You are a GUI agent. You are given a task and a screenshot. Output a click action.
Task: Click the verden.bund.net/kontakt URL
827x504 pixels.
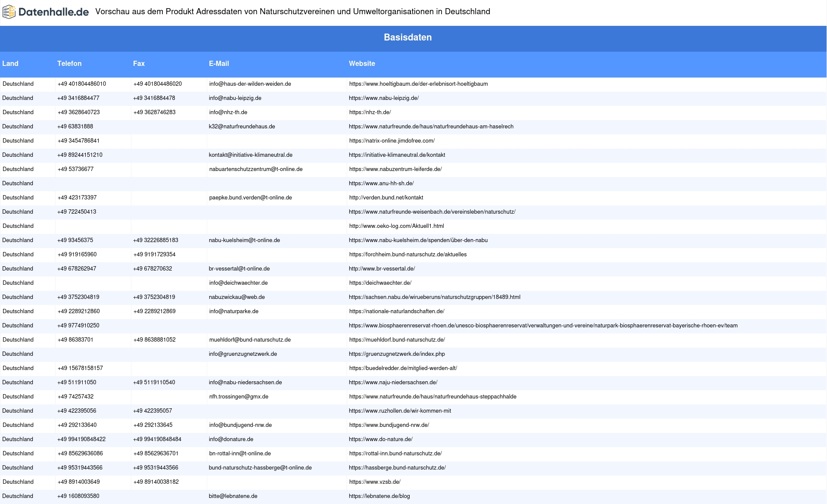386,198
